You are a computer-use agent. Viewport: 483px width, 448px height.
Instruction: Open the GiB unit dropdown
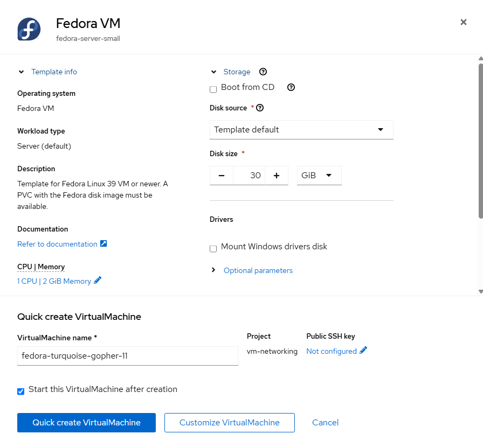tap(319, 176)
